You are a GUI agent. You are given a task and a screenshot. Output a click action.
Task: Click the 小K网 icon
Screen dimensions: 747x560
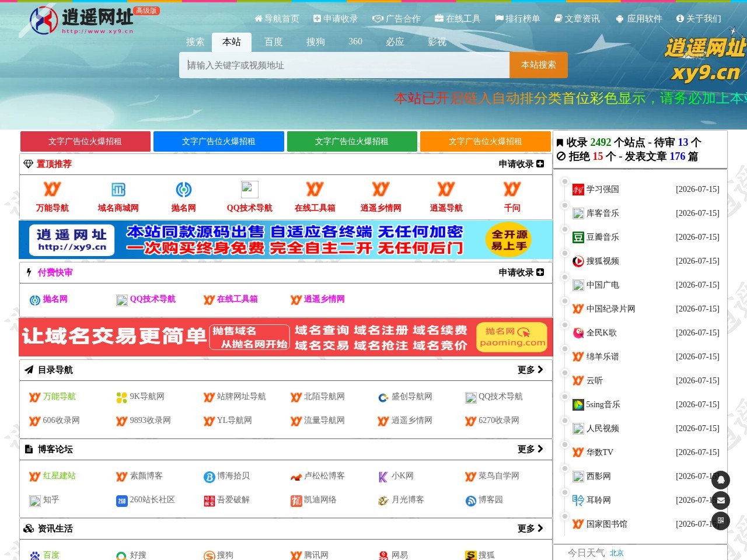[383, 477]
